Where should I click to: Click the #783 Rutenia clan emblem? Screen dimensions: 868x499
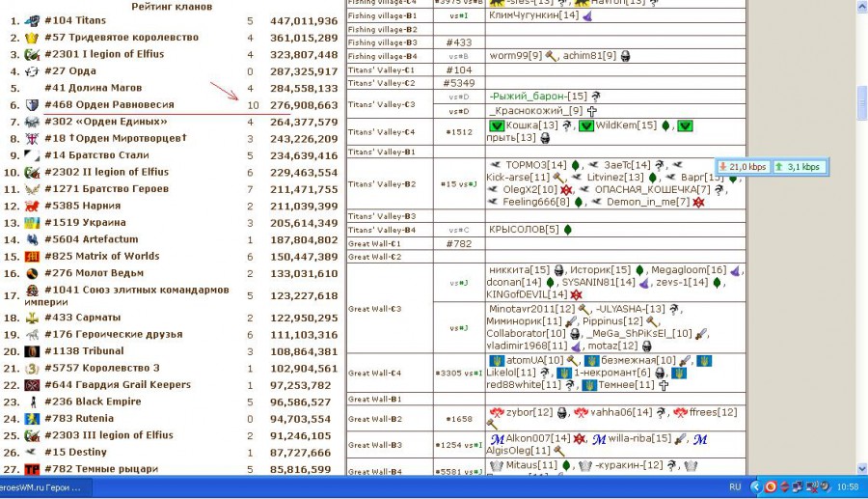pos(32,419)
